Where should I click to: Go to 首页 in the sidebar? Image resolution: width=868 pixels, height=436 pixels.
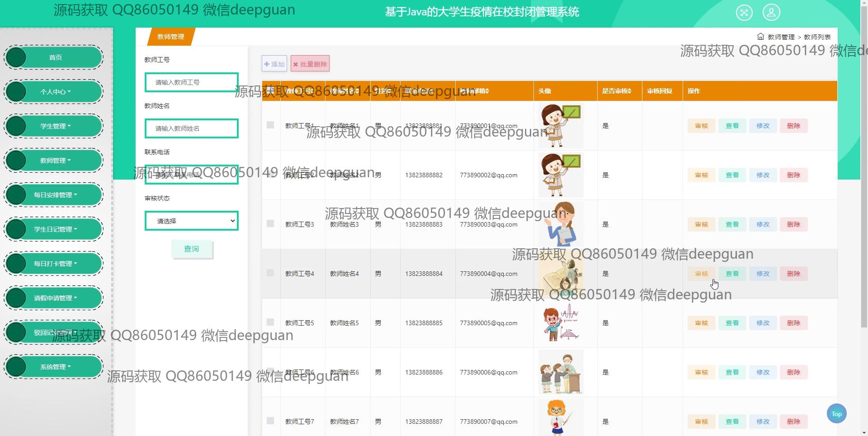pos(55,57)
